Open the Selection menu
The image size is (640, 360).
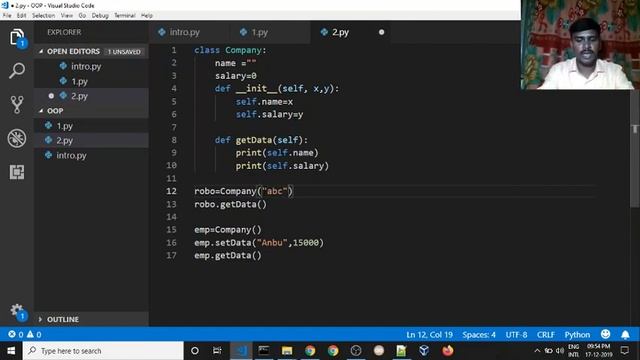(43, 16)
